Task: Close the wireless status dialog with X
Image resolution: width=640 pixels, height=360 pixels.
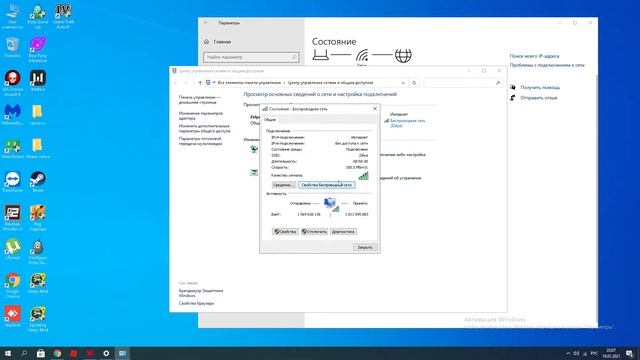Action: click(375, 109)
